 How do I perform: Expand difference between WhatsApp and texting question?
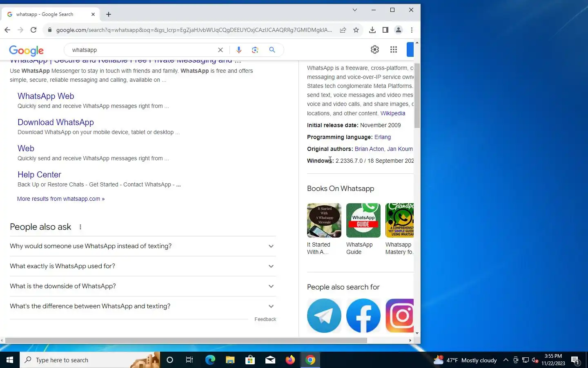[x=143, y=306]
